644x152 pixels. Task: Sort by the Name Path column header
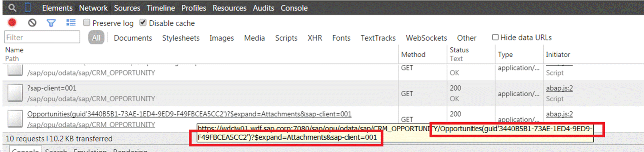200,54
